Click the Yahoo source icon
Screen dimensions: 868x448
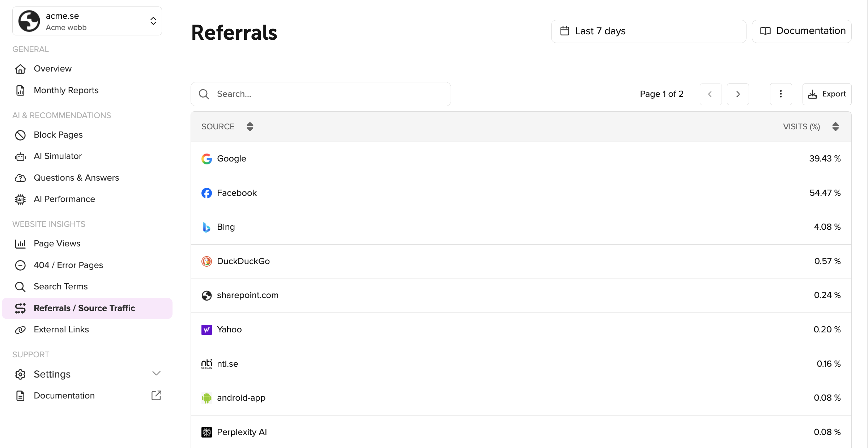[207, 329]
